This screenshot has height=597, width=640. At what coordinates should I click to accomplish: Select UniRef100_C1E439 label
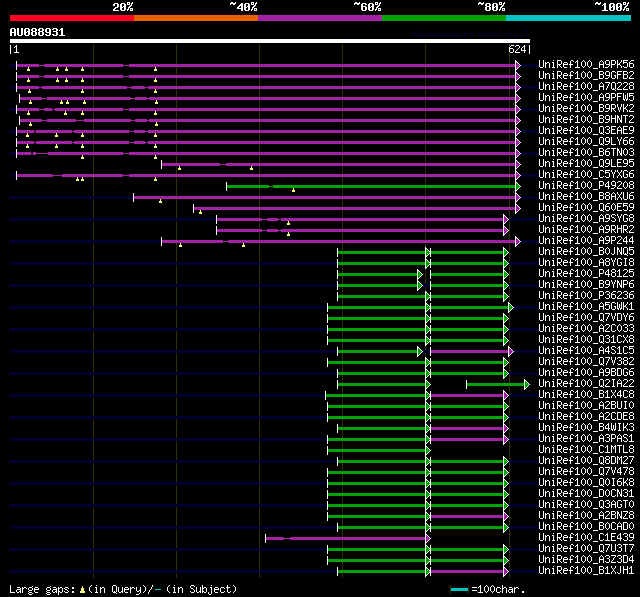point(586,538)
